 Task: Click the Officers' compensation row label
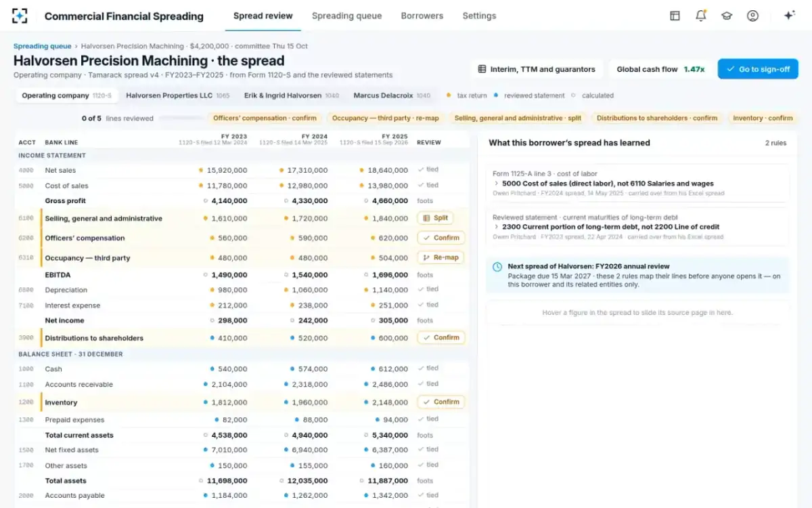85,238
